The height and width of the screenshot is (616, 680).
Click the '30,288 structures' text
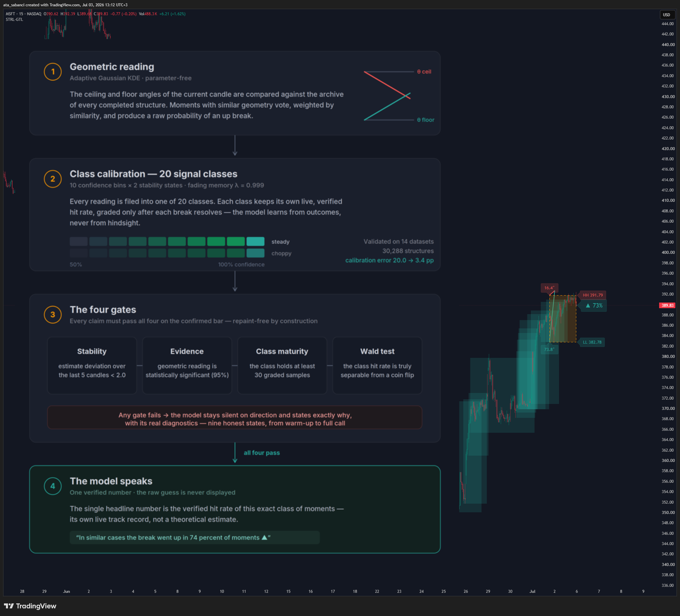pos(408,251)
